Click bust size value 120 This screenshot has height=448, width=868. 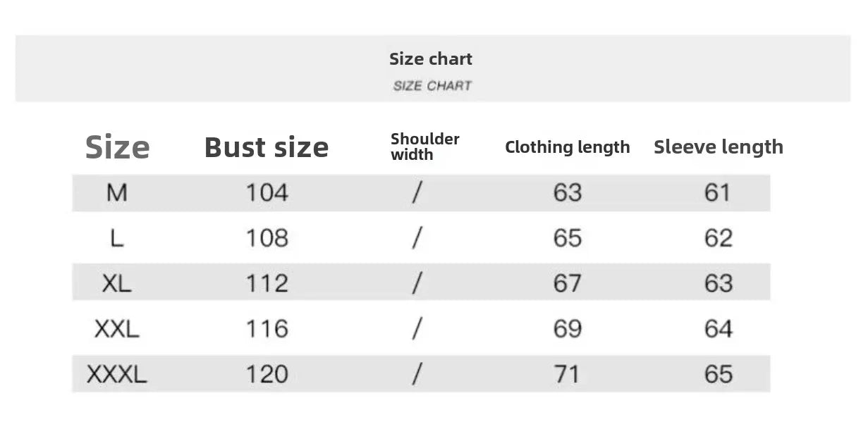(x=267, y=374)
